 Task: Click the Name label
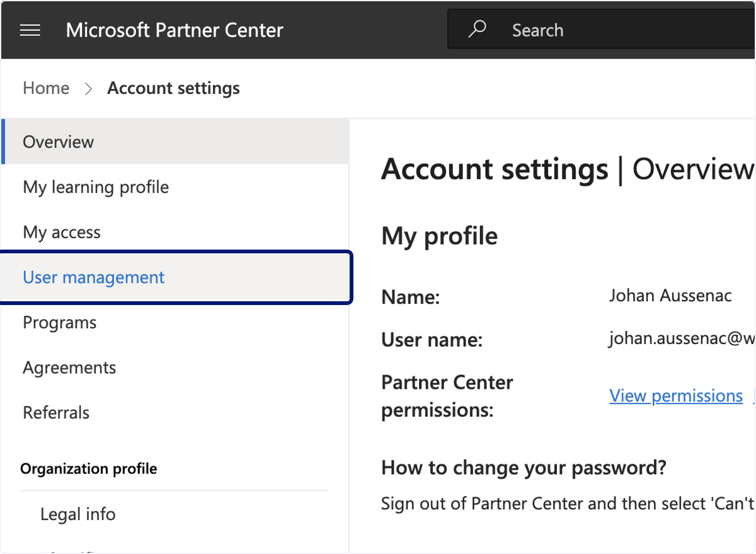pos(411,297)
